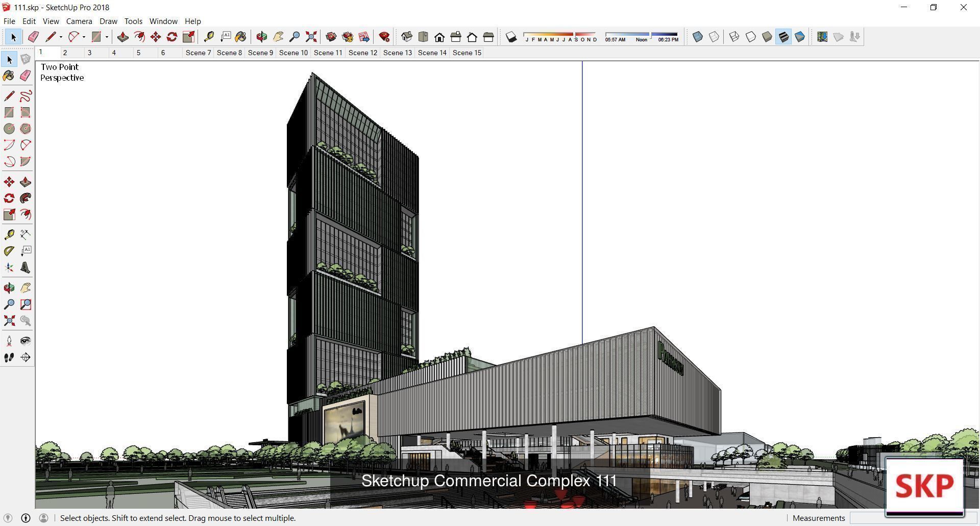
Task: Open the Tools menu
Action: click(x=133, y=21)
